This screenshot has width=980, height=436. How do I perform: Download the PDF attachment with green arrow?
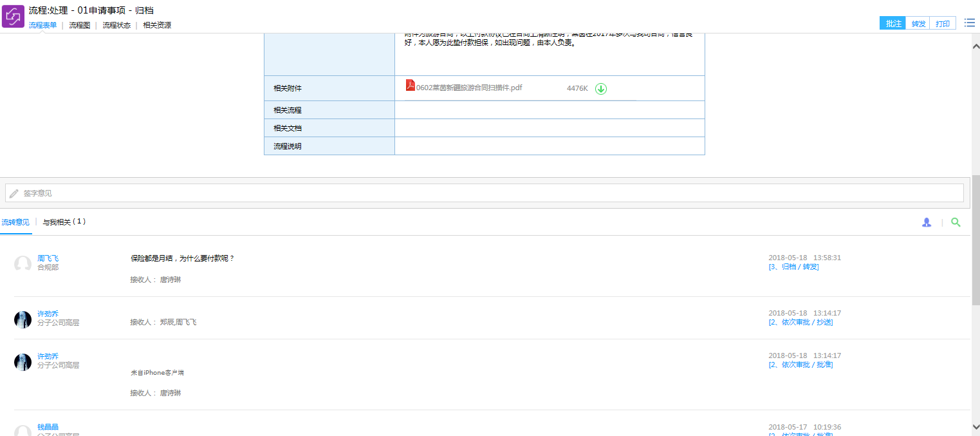pos(600,89)
